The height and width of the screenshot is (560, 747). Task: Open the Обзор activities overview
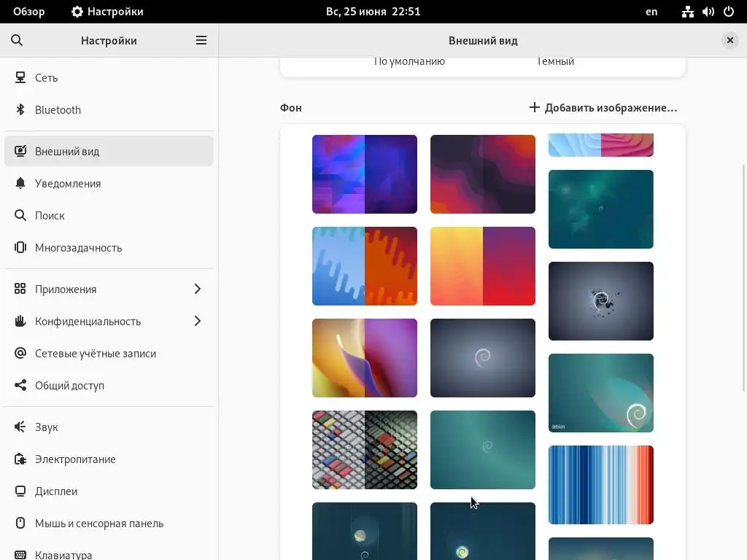pyautogui.click(x=28, y=12)
